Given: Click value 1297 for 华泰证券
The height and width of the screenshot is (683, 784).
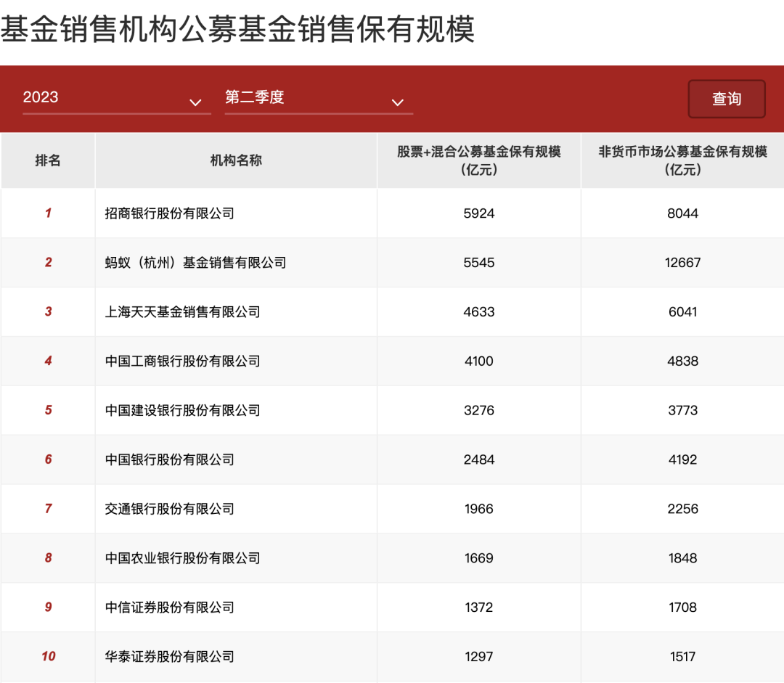Looking at the screenshot, I should tap(479, 656).
